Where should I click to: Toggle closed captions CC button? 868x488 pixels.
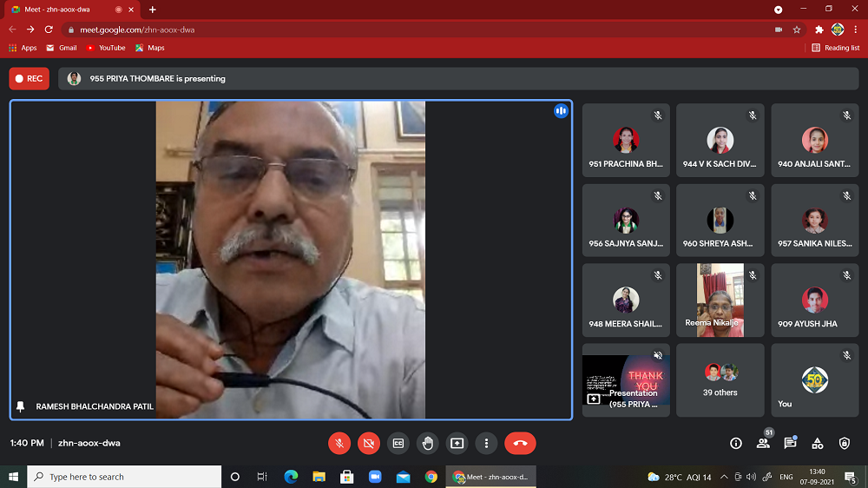click(x=398, y=443)
